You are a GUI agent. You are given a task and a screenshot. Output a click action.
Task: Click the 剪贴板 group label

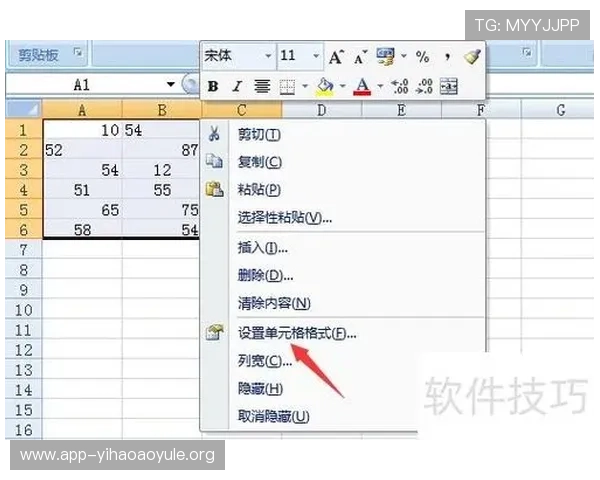(38, 55)
